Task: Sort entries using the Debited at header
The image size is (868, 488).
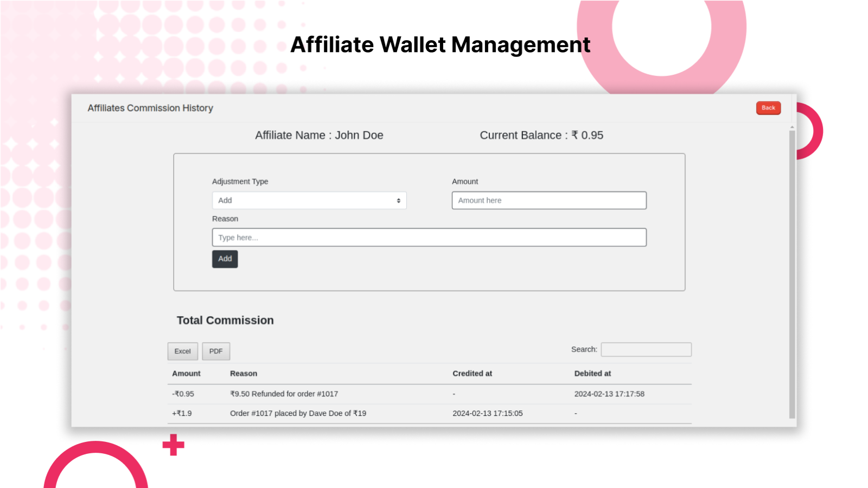Action: 592,374
